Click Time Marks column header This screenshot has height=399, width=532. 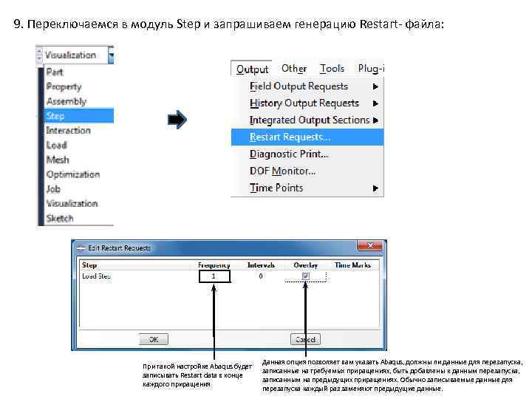(352, 265)
